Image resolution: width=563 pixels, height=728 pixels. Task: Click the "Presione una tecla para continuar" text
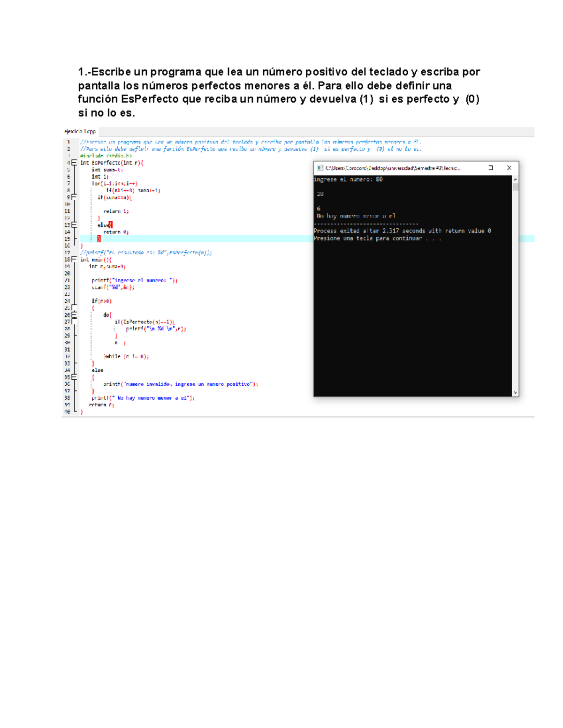click(377, 238)
